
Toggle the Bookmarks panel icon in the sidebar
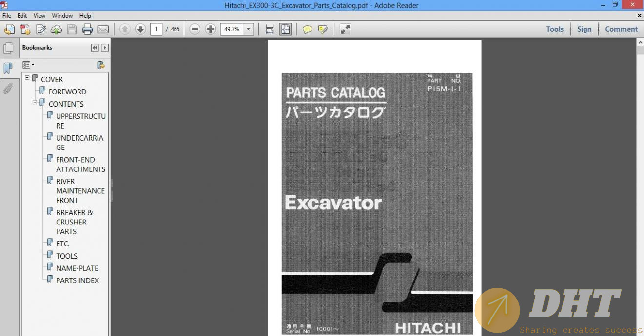coord(8,68)
